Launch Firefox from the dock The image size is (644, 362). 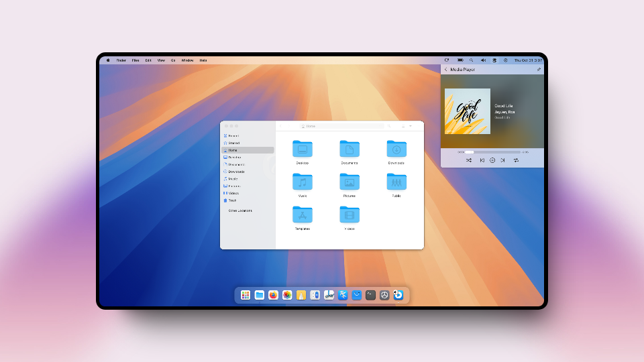point(273,295)
